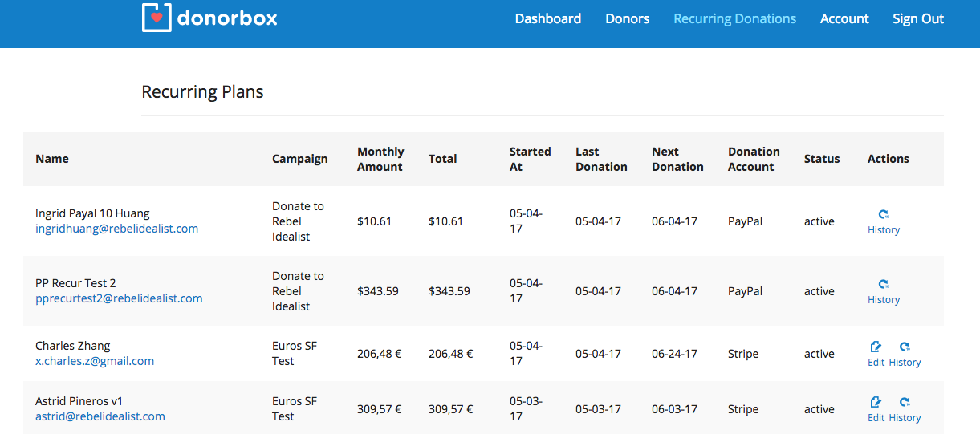The height and width of the screenshot is (434, 980).
Task: Click the Edit link for Charles Zhang
Action: [876, 363]
